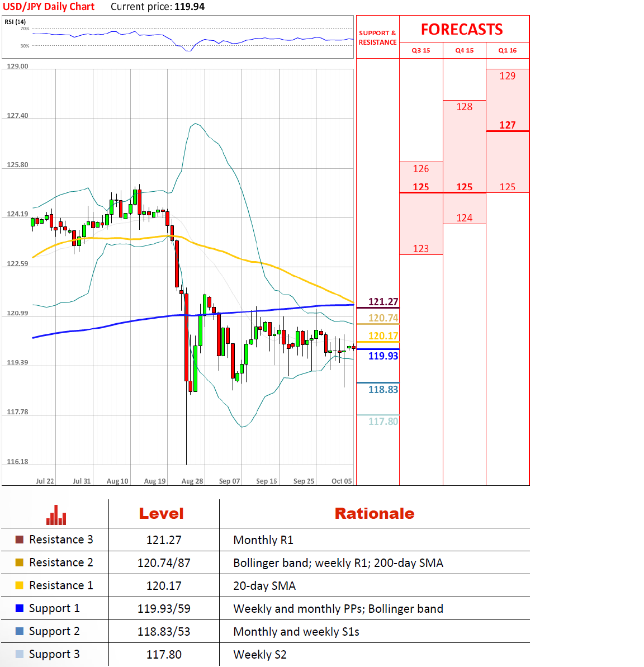Image resolution: width=644 pixels, height=667 pixels.
Task: Click the 120.74/87 level table cell
Action: [164, 563]
